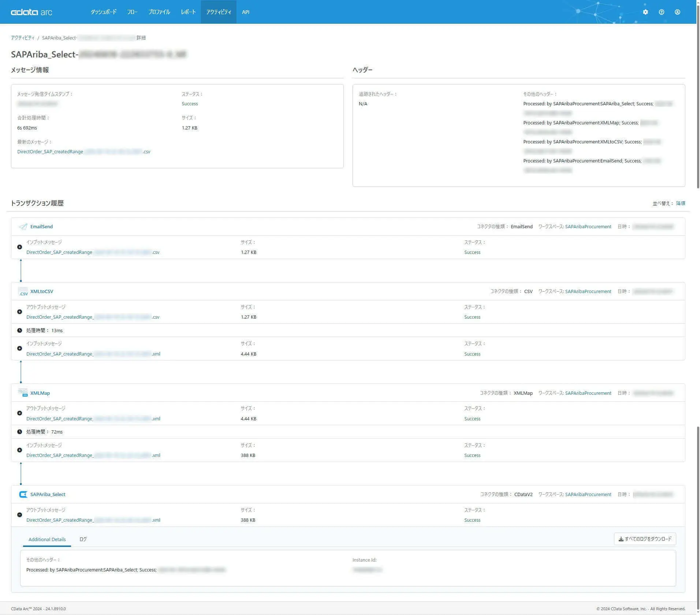Open the レポート navigation item
Screen dimensions: 700x615
point(188,12)
